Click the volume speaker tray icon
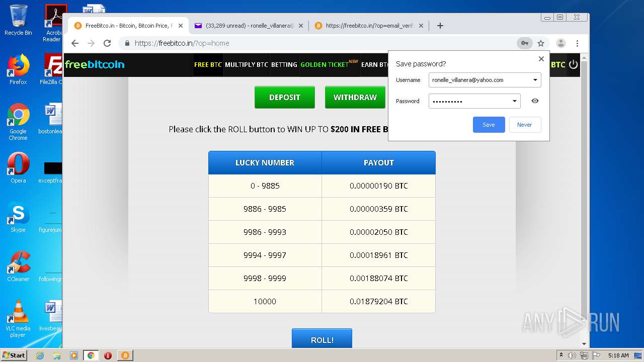Screen dimensions: 644x362 pyautogui.click(x=572, y=355)
